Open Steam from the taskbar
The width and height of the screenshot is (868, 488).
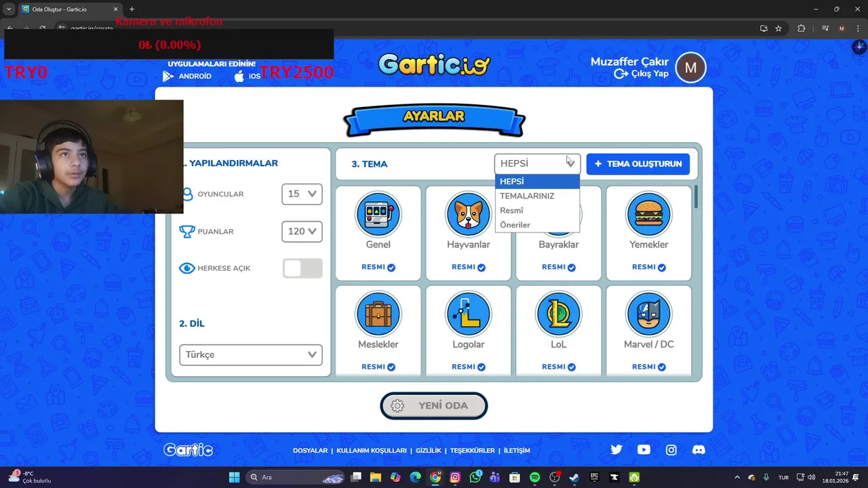[x=574, y=477]
